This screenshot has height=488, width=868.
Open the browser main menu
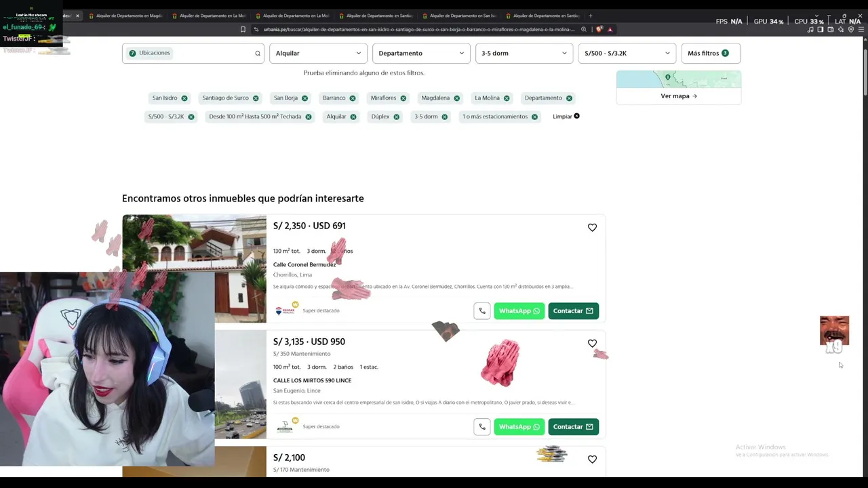pyautogui.click(x=861, y=30)
